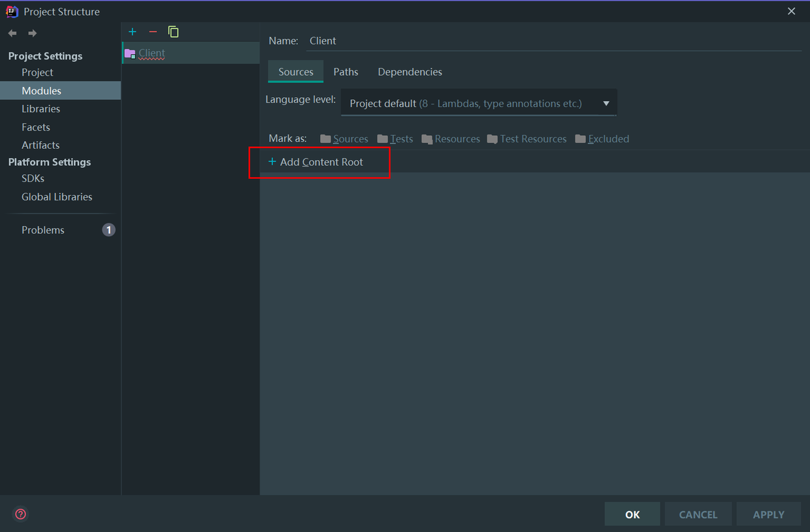Select Modules in settings sidebar
The image size is (810, 532).
(60, 91)
